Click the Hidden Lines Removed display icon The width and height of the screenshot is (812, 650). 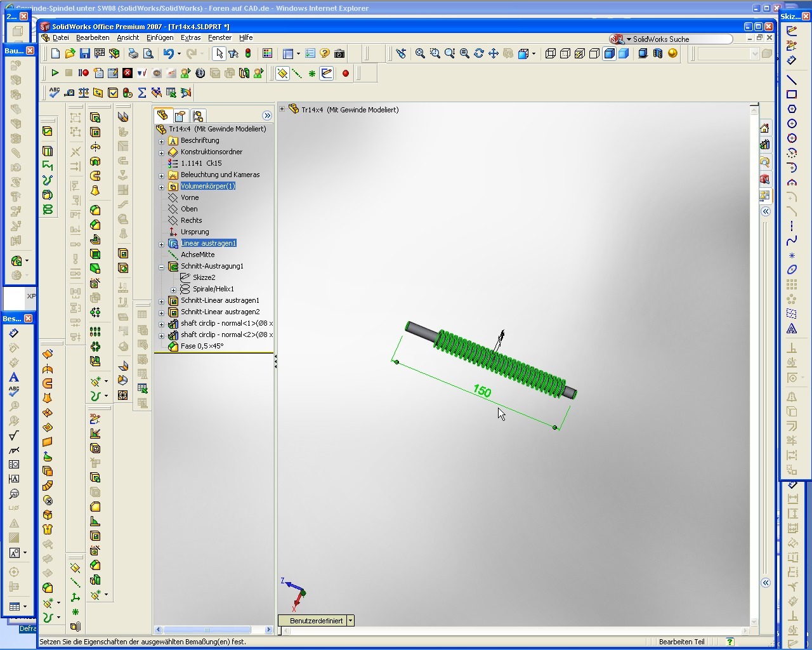tap(594, 54)
